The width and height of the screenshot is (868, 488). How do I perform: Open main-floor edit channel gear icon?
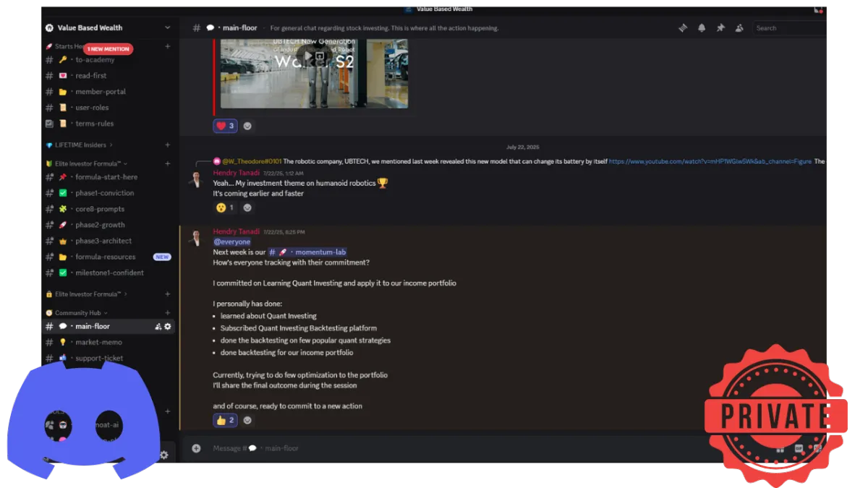point(168,327)
